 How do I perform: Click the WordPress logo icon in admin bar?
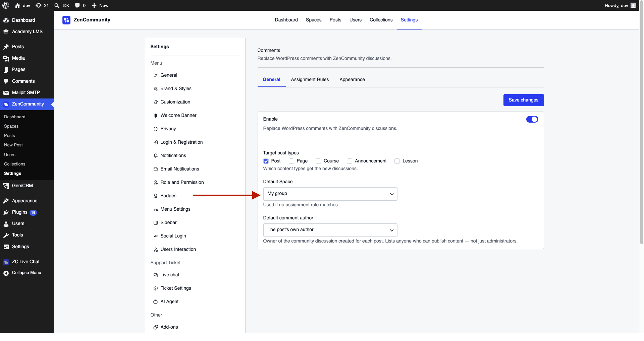click(x=6, y=5)
